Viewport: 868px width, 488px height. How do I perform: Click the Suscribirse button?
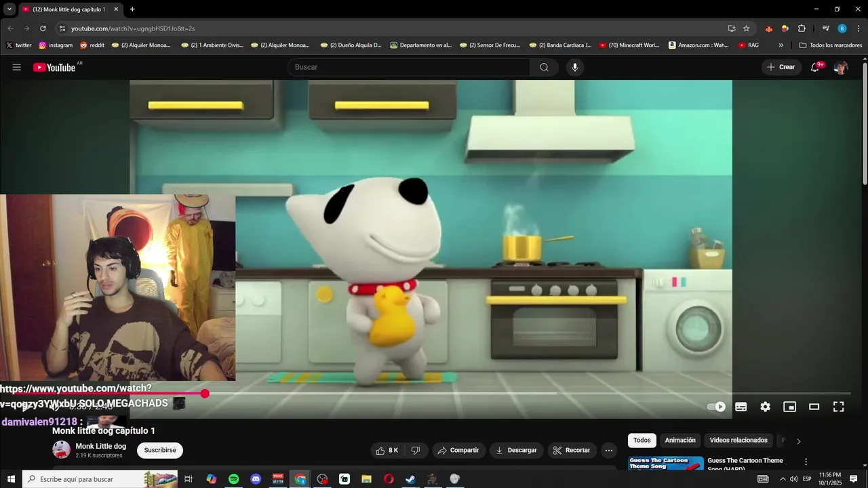pos(160,450)
